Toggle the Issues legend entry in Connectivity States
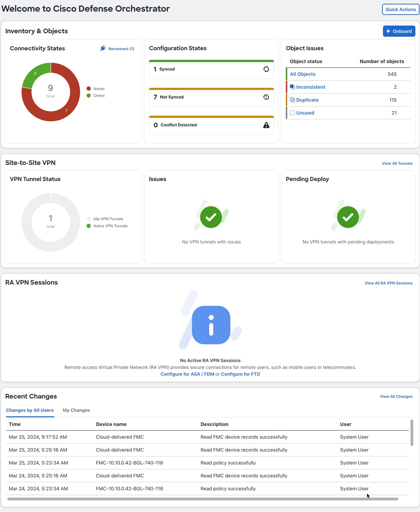The height and width of the screenshot is (512, 420). pos(96,89)
